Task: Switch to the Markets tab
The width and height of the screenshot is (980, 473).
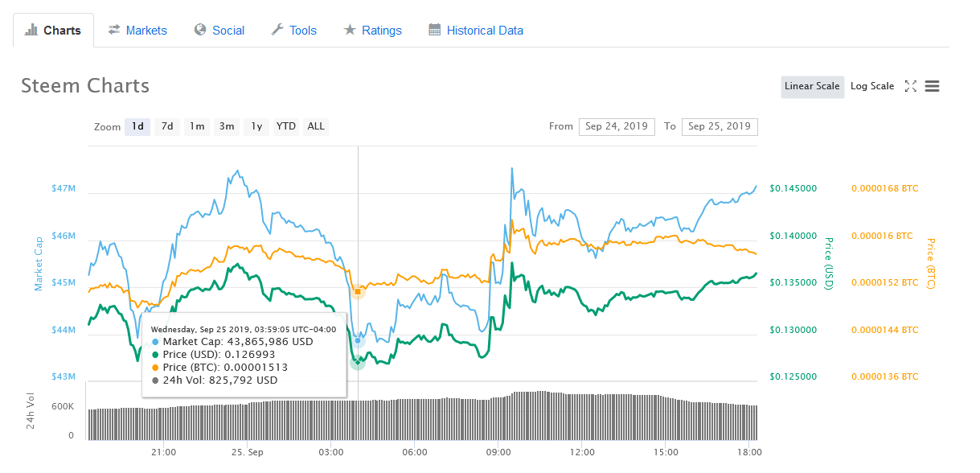Action: (x=137, y=31)
